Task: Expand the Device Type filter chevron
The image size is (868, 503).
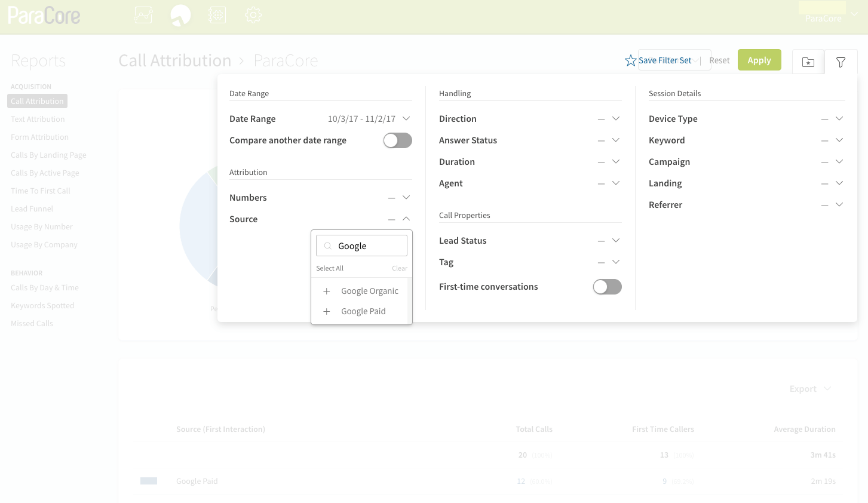Action: click(839, 118)
